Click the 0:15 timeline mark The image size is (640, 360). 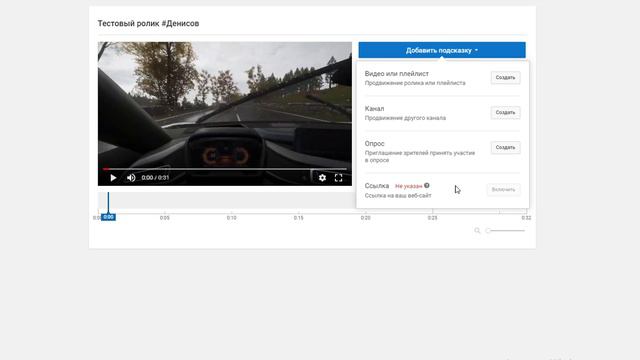[298, 218]
